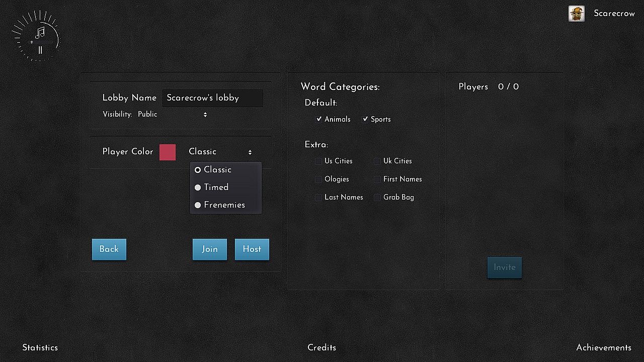Collapse the Classic game mode dropdown
Image resolution: width=644 pixels, height=362 pixels.
(x=220, y=152)
